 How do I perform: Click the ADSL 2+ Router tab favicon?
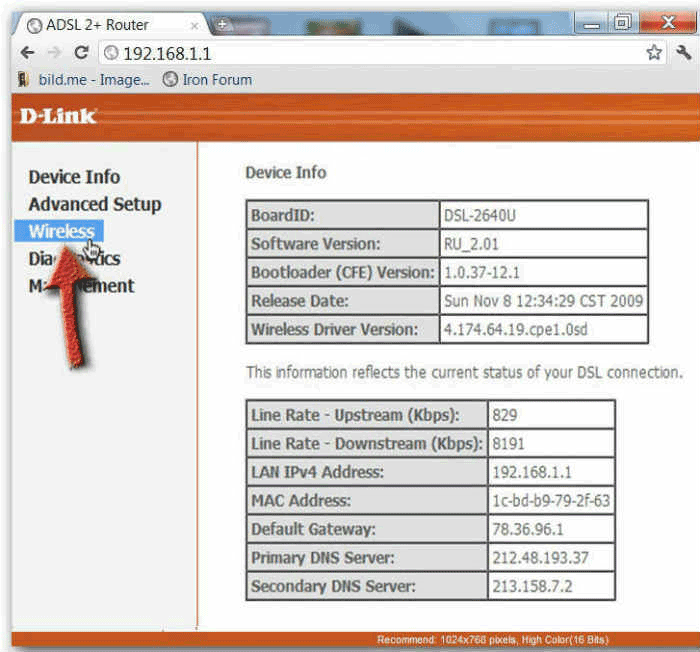[x=34, y=26]
